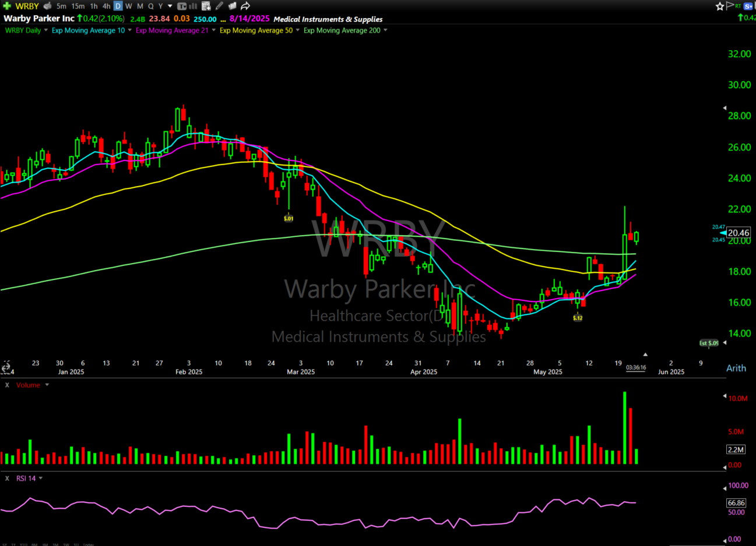The image size is (756, 546).
Task: Click the 20.46 current price label
Action: pos(739,233)
